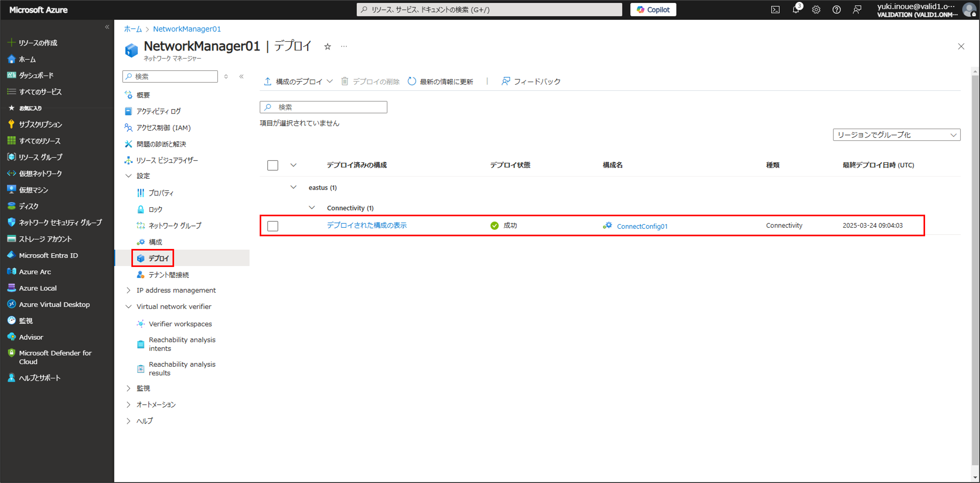Screen dimensions: 980x483
Task: Expand the 監視 section in resource menu
Action: [129, 388]
